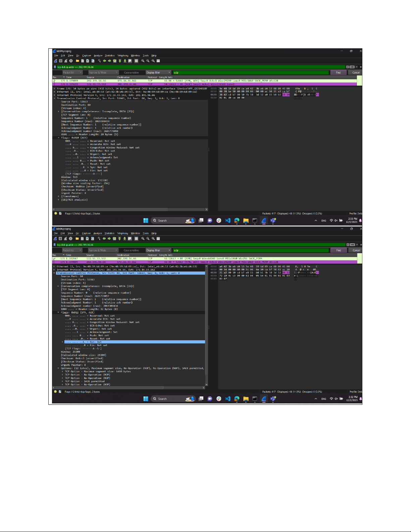Expand the [SEQ/ACK analysis] tree node
This screenshot has width=411, height=532.
click(59, 200)
